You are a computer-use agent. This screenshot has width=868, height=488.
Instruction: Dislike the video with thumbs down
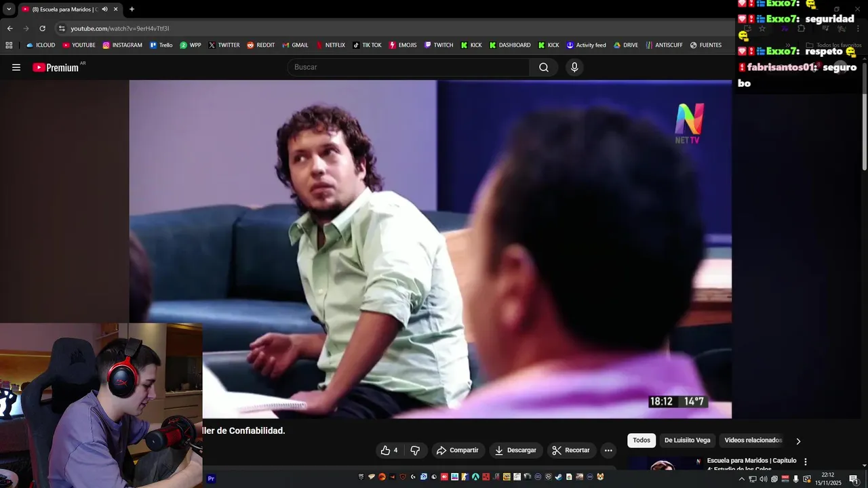click(x=415, y=450)
